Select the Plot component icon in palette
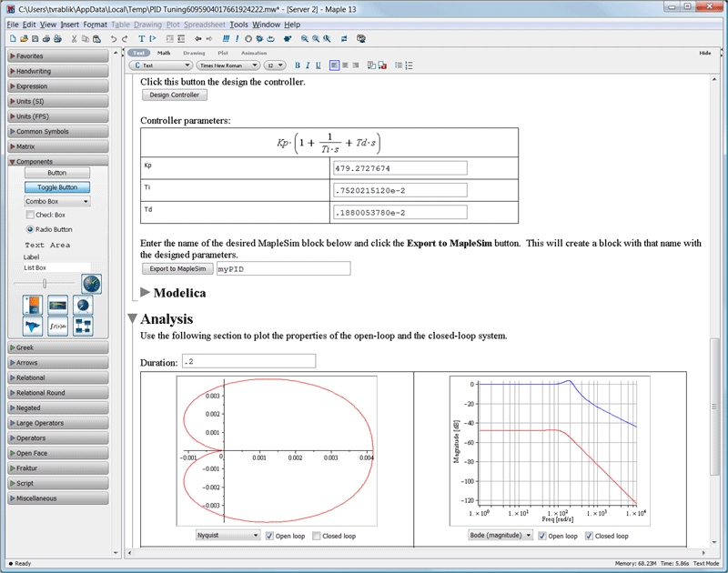This screenshot has width=728, height=573. (34, 327)
